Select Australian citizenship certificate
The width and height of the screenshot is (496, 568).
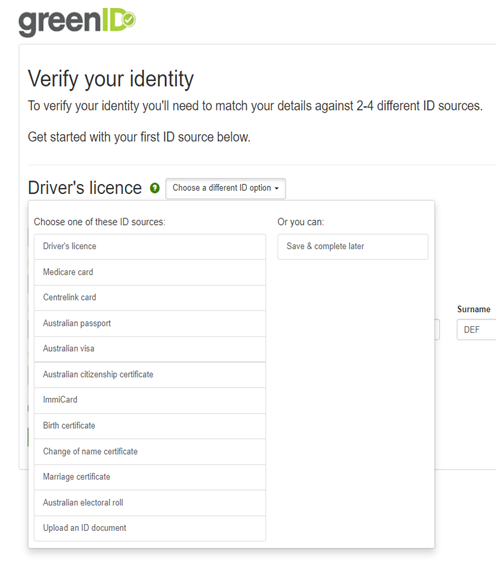click(x=150, y=375)
